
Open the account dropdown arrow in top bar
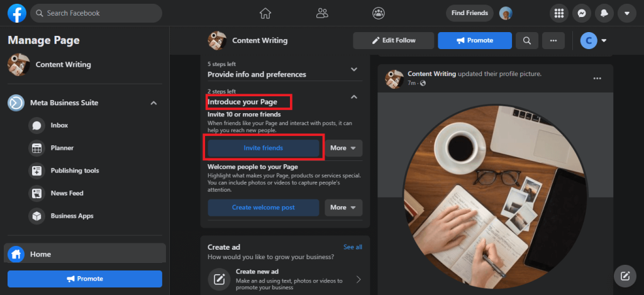627,13
